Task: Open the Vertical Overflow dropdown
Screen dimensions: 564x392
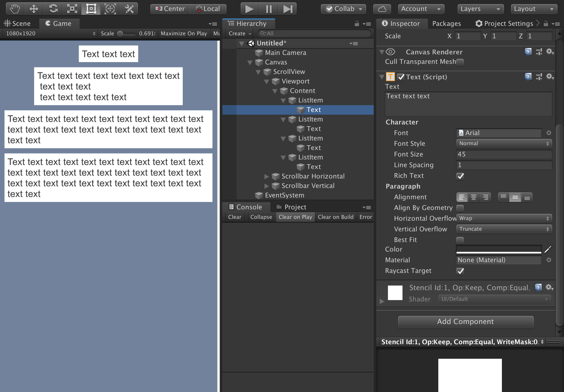Action: (504, 229)
